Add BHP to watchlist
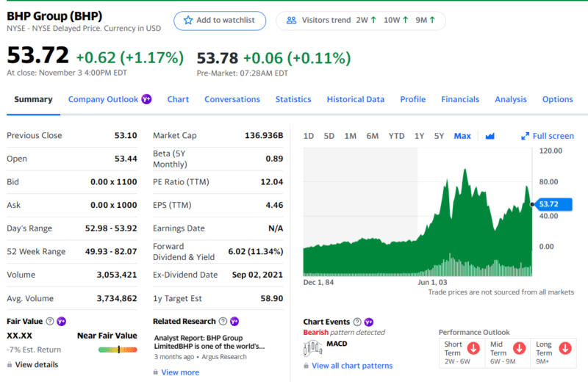Screen dimensions: 588x390 220,21
